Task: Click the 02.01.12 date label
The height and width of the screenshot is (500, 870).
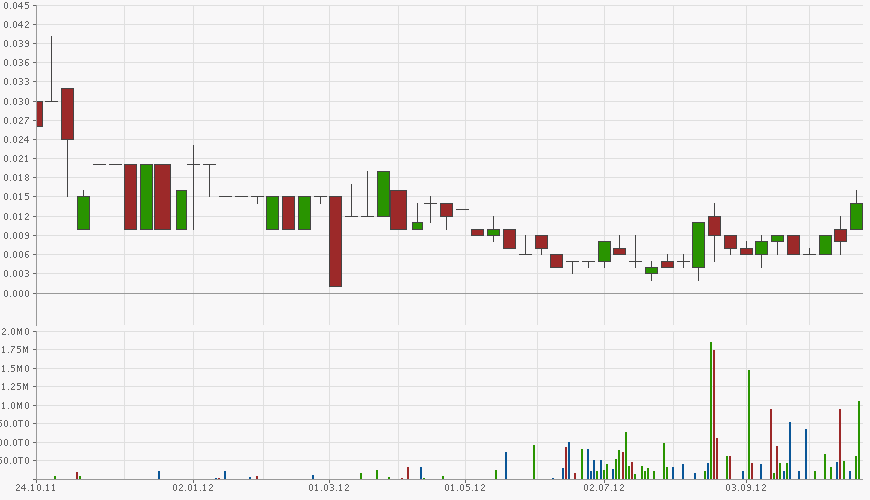Action: (x=193, y=488)
